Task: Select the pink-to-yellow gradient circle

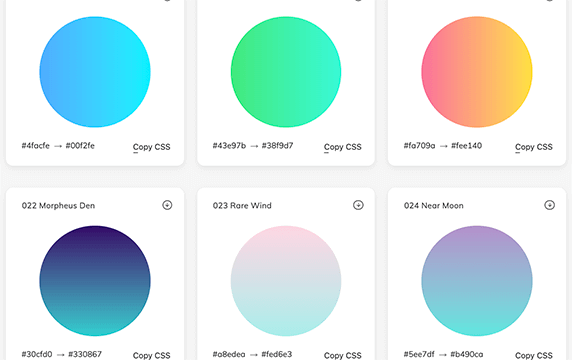Action: (477, 72)
